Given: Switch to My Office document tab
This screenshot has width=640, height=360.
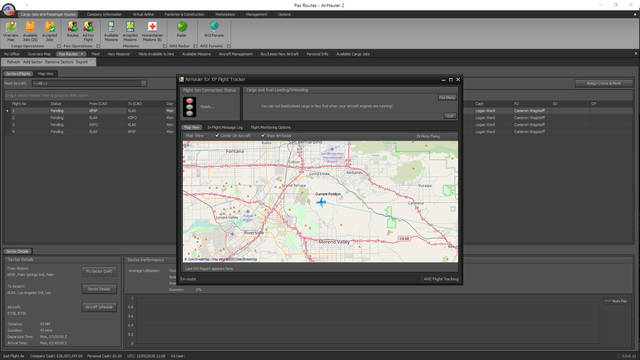Looking at the screenshot, I should (12, 54).
